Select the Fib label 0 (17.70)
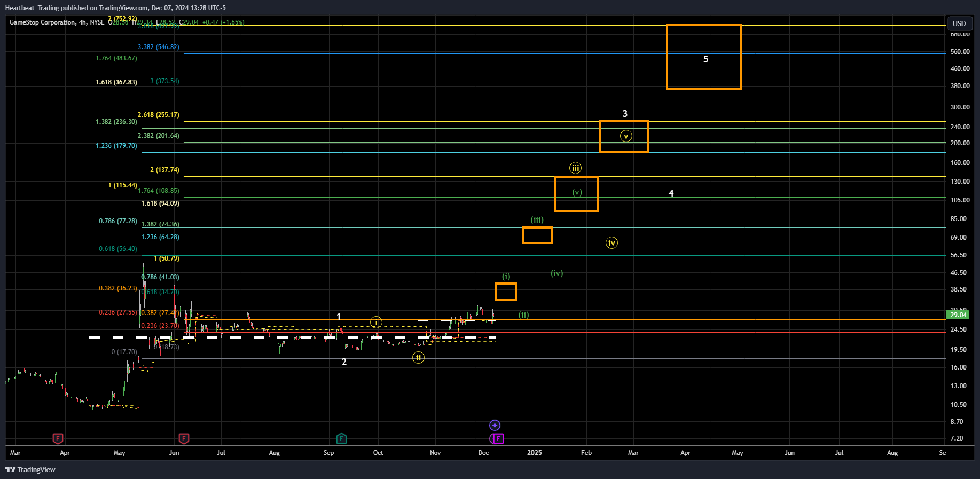Viewport: 980px width, 479px height. 123,352
